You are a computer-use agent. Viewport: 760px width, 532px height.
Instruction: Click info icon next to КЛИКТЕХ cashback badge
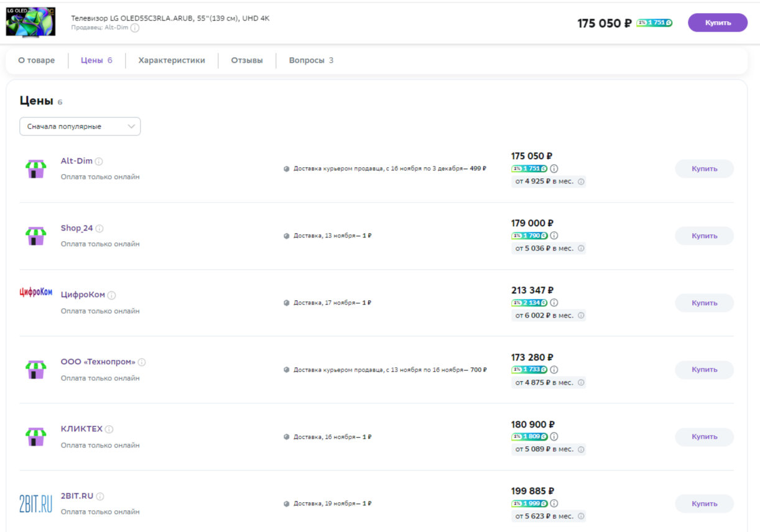point(554,436)
